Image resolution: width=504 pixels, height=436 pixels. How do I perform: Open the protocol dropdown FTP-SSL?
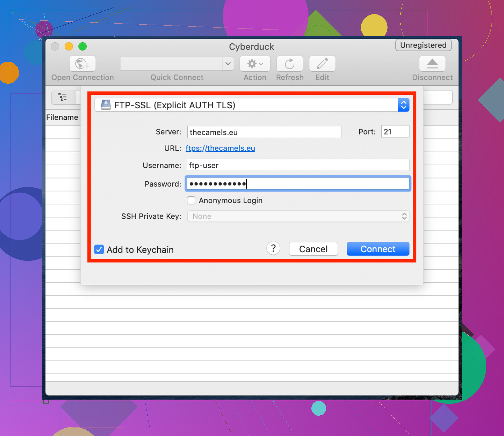coord(252,105)
